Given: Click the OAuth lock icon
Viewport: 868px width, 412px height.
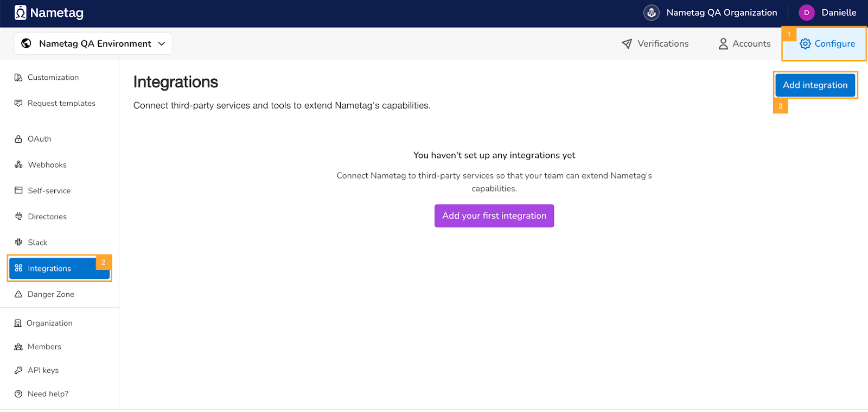Looking at the screenshot, I should tap(18, 139).
